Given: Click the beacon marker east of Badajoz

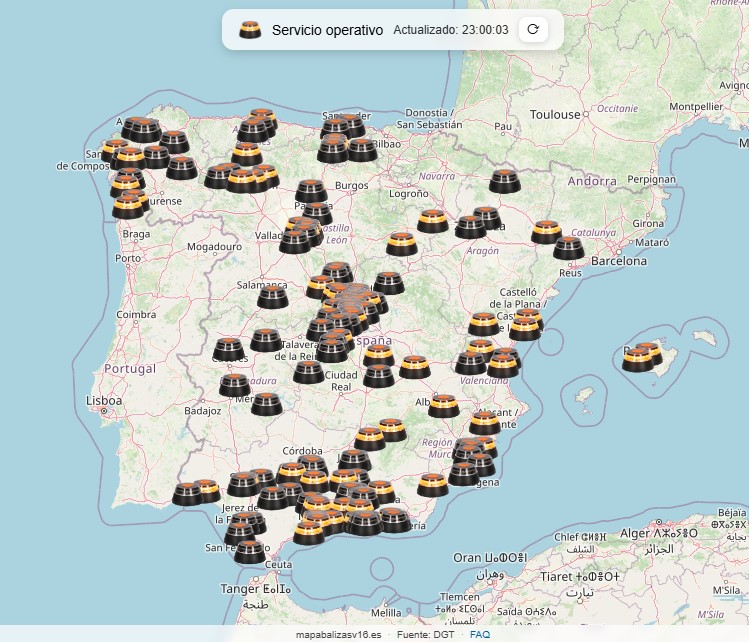Looking at the screenshot, I should [x=266, y=404].
